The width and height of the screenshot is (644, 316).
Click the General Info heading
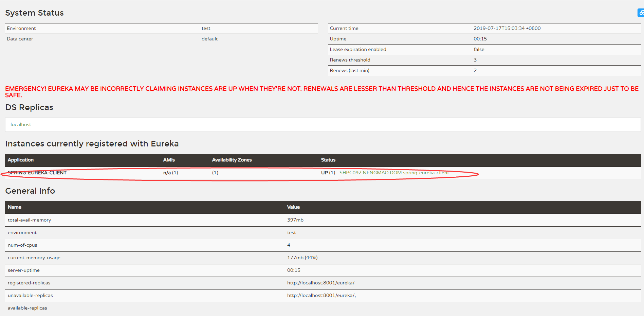[x=30, y=191]
